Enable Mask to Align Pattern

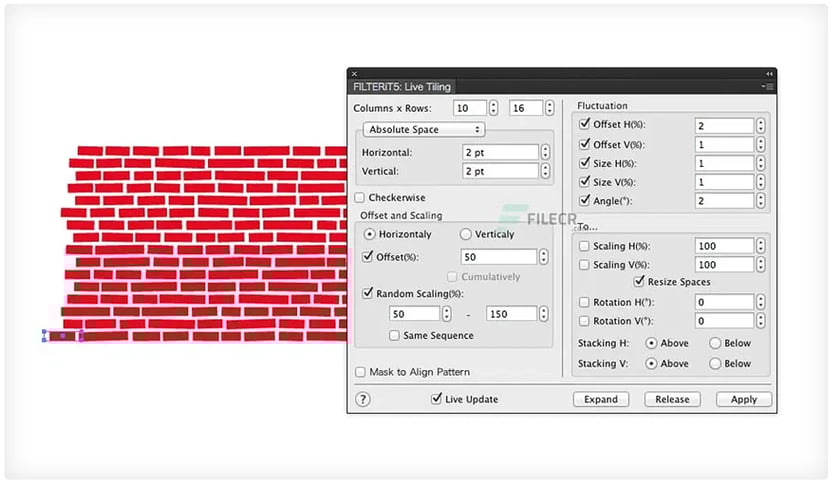click(x=360, y=372)
